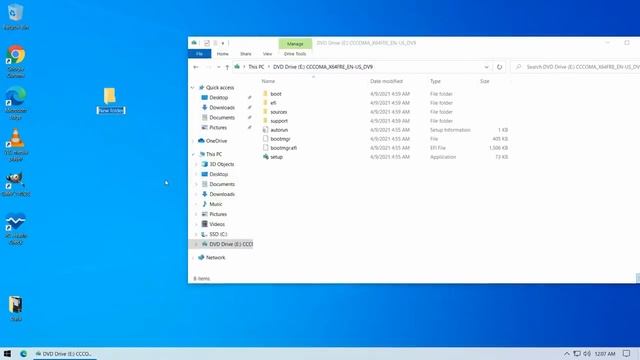Switch to the Share ribbon tab
Viewport: 640px width, 360px height.
click(x=246, y=54)
